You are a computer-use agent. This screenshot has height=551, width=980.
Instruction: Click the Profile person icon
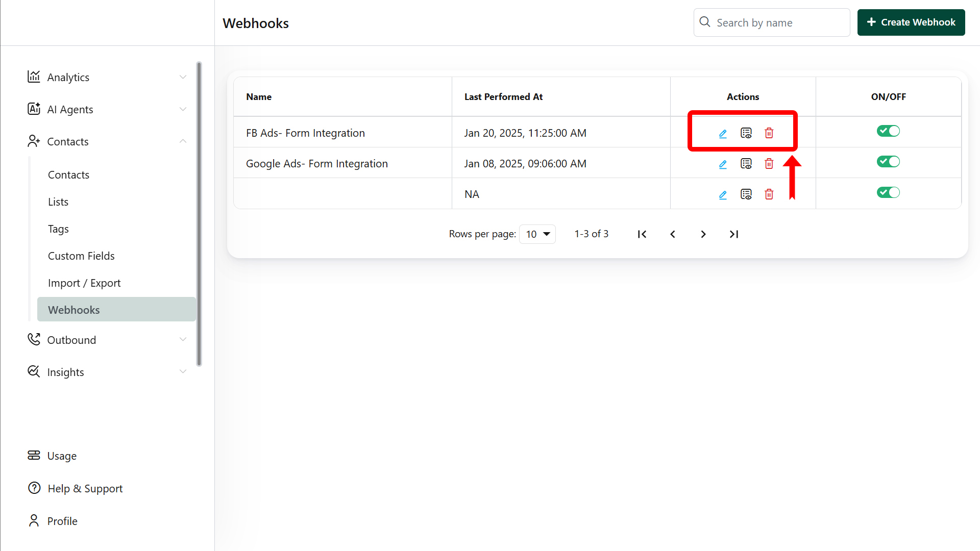34,520
